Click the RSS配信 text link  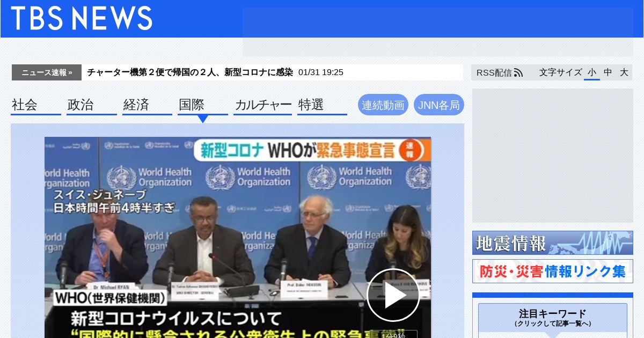494,72
